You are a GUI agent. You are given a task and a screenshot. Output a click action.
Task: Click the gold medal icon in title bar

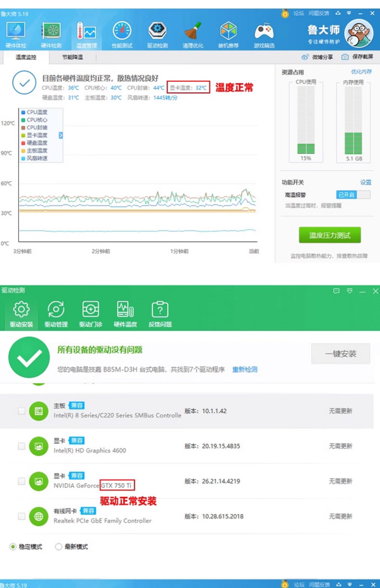(x=285, y=13)
